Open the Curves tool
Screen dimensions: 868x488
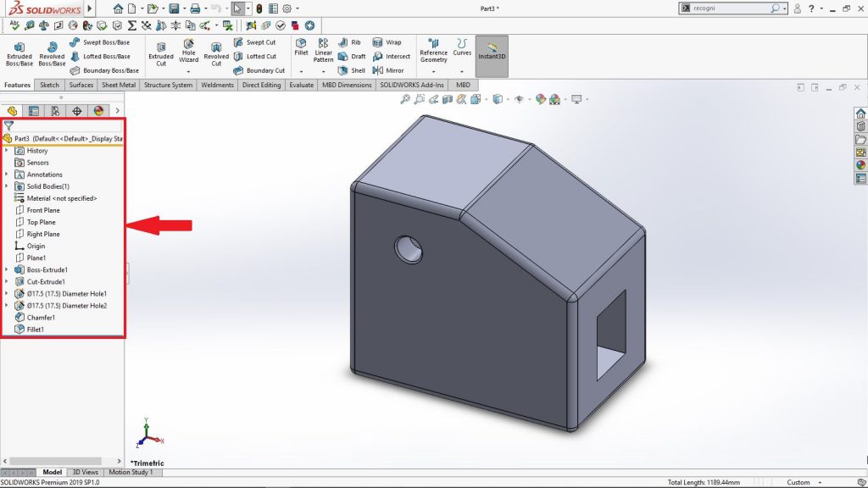click(462, 47)
